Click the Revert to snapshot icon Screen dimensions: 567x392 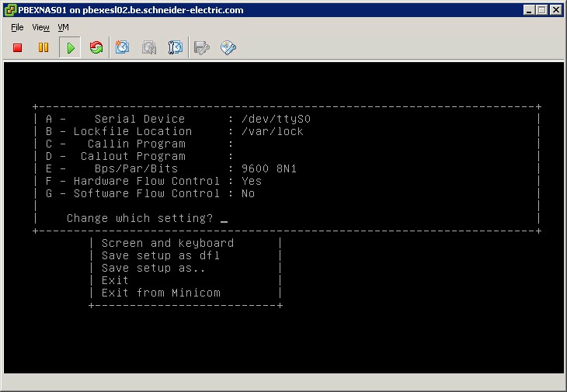coord(149,48)
